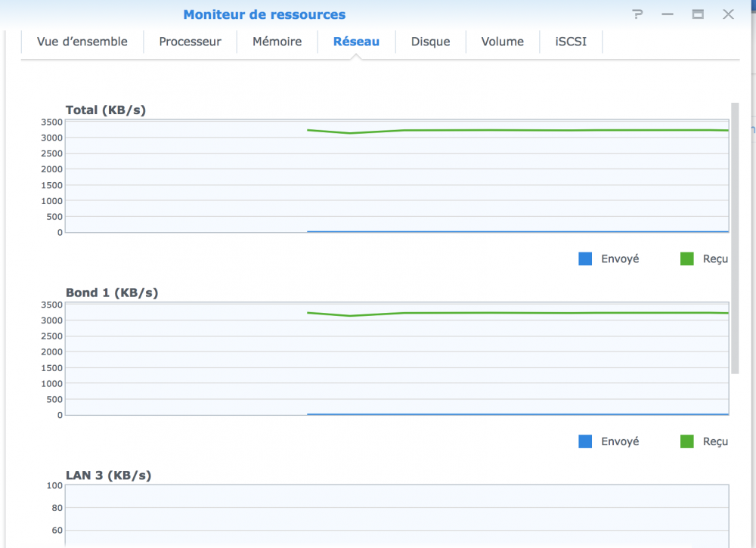Click the Moniteur de ressources title text
The height and width of the screenshot is (548, 756).
(264, 14)
